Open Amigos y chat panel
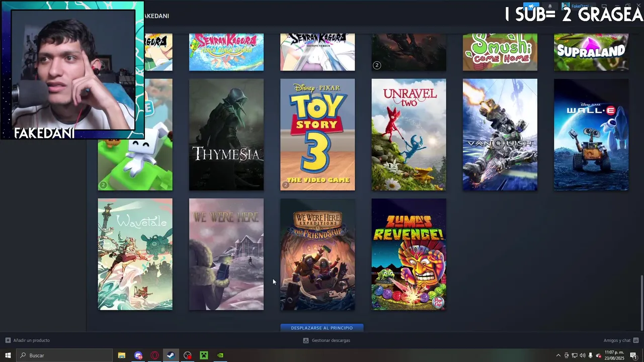Screen dimensions: 644x362 click(x=617, y=340)
